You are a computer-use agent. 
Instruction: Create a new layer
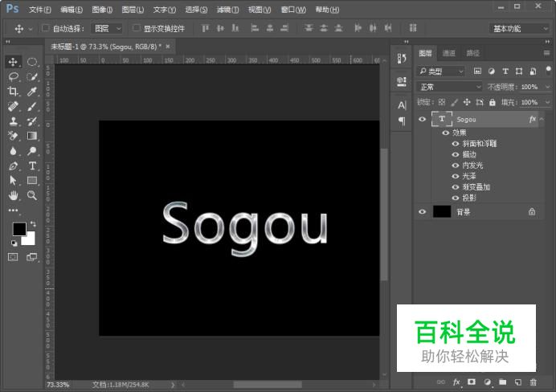(518, 382)
